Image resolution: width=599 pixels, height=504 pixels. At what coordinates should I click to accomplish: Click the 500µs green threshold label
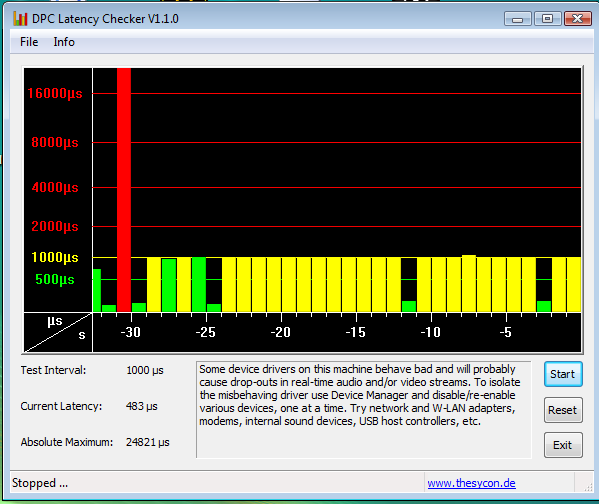(55, 279)
